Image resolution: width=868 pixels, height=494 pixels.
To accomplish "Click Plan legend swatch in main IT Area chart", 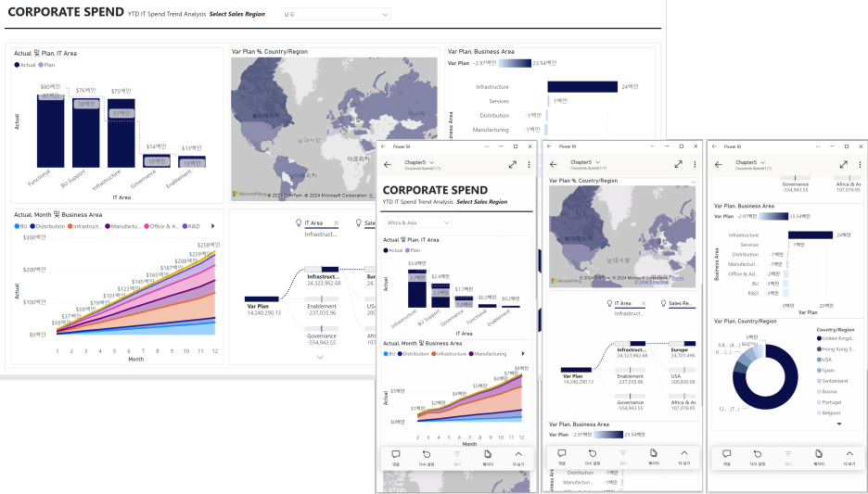I will pyautogui.click(x=41, y=65).
